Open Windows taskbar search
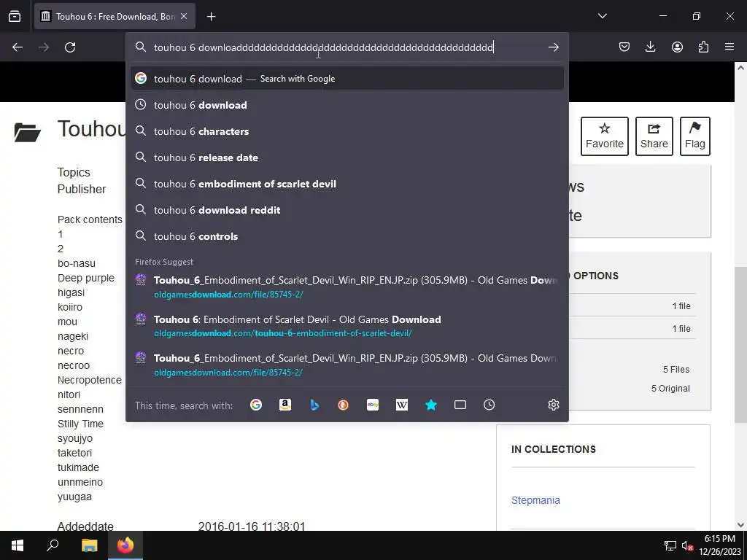Screen dimensions: 747x560 tap(53, 545)
